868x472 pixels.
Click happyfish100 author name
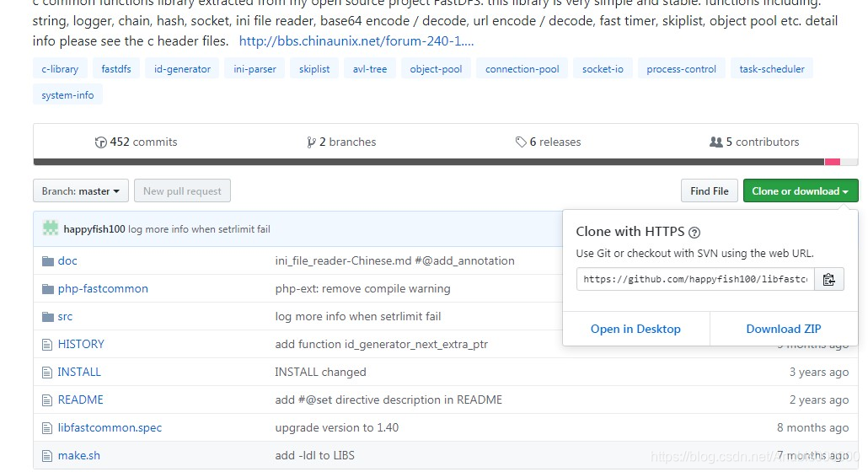pyautogui.click(x=94, y=229)
